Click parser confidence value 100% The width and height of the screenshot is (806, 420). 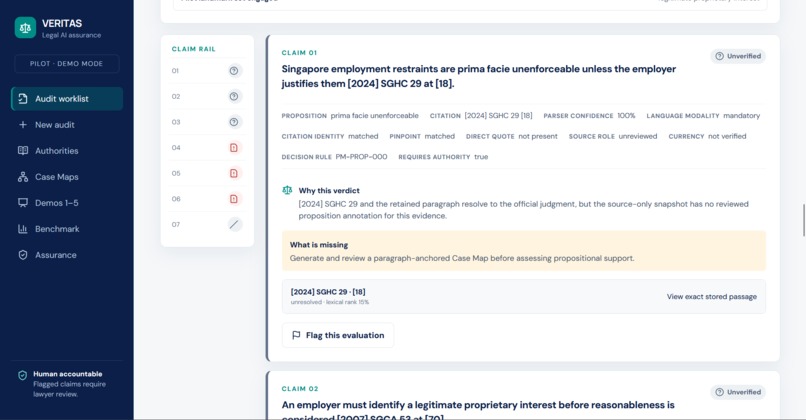(626, 116)
